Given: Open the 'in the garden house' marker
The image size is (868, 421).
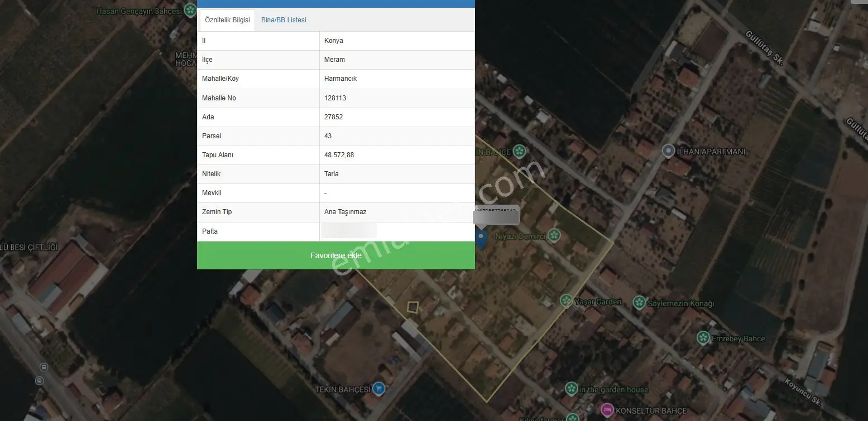Looking at the screenshot, I should pos(571,389).
